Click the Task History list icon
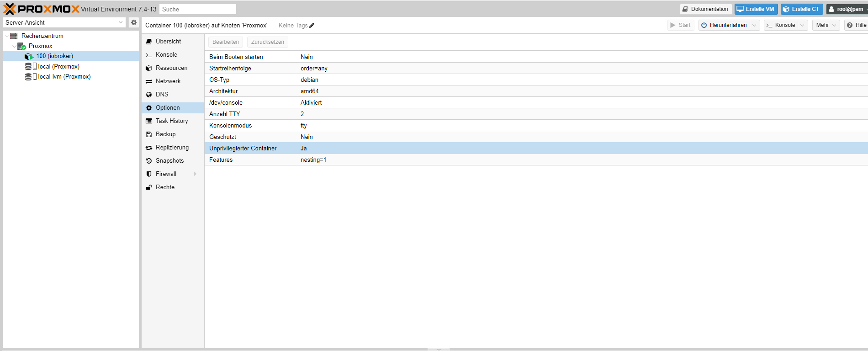This screenshot has height=351, width=868. click(149, 121)
